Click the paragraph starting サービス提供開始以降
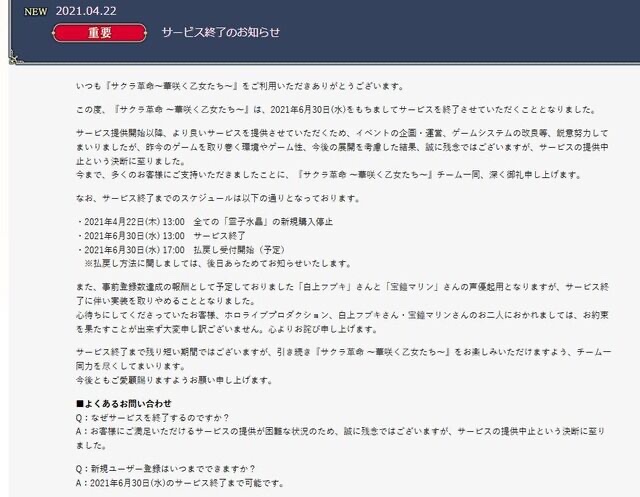Image resolution: width=640 pixels, height=497 pixels. click(342, 147)
